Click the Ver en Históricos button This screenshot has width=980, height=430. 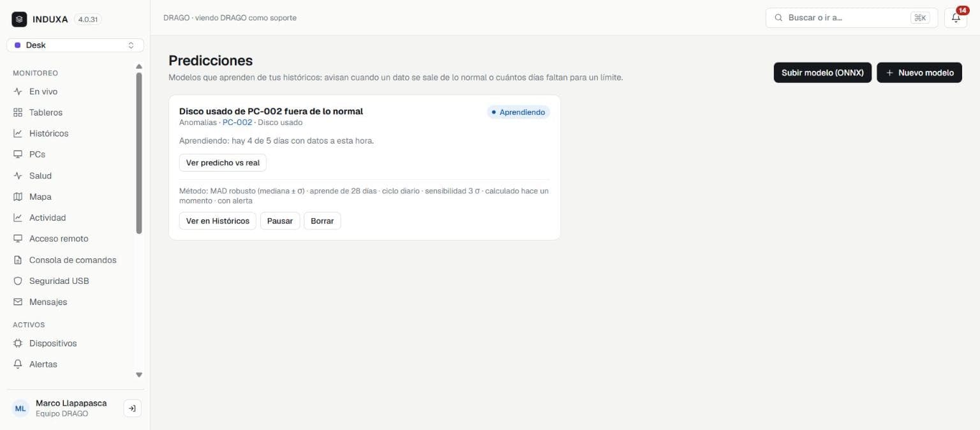pos(218,221)
